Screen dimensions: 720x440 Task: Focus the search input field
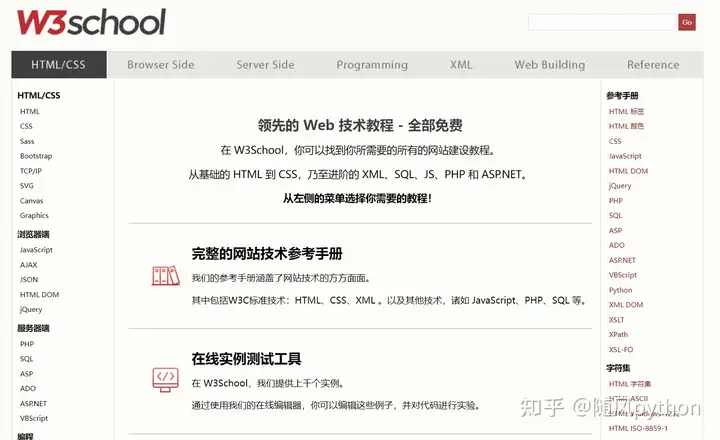tap(602, 22)
